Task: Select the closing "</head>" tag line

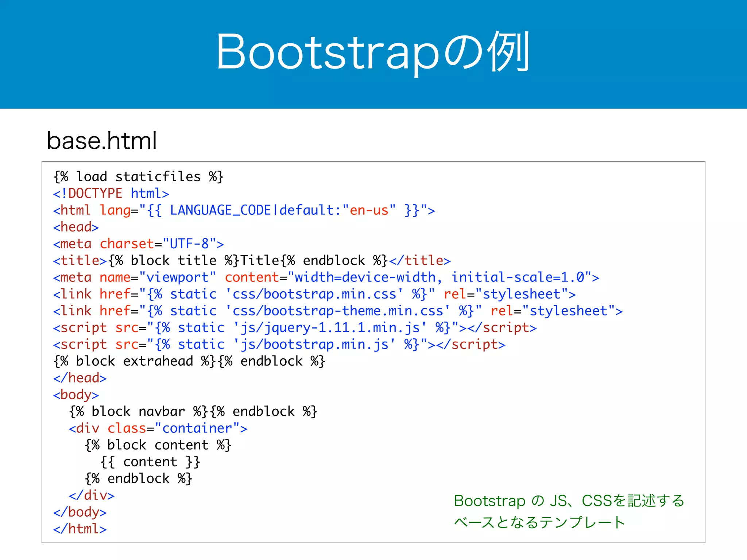Action: coord(80,378)
